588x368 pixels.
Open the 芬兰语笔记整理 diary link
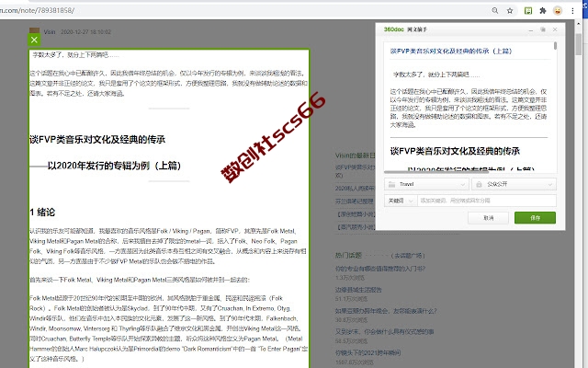(355, 201)
